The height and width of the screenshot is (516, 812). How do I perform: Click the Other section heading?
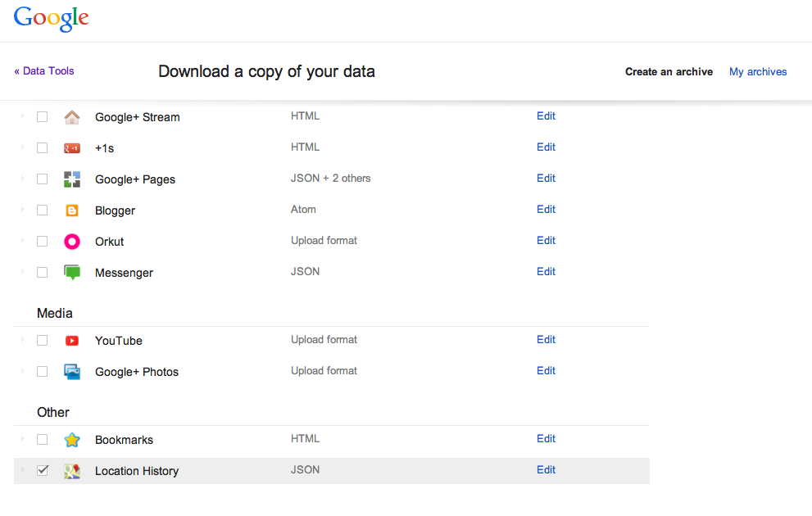tap(52, 413)
